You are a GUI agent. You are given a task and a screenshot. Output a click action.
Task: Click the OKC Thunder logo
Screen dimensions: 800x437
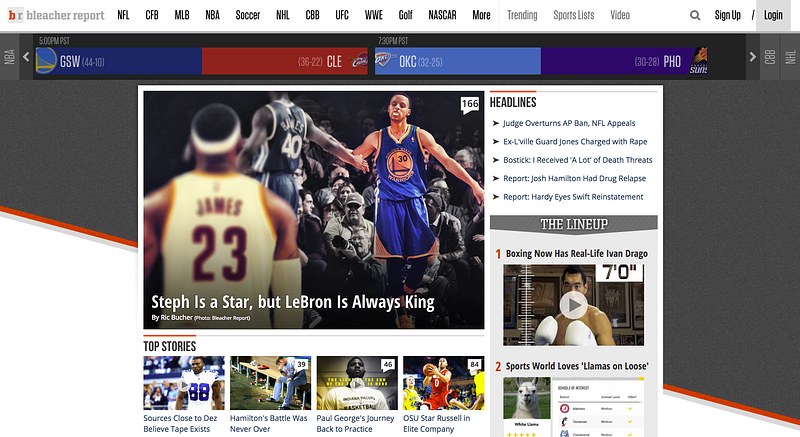click(x=384, y=61)
